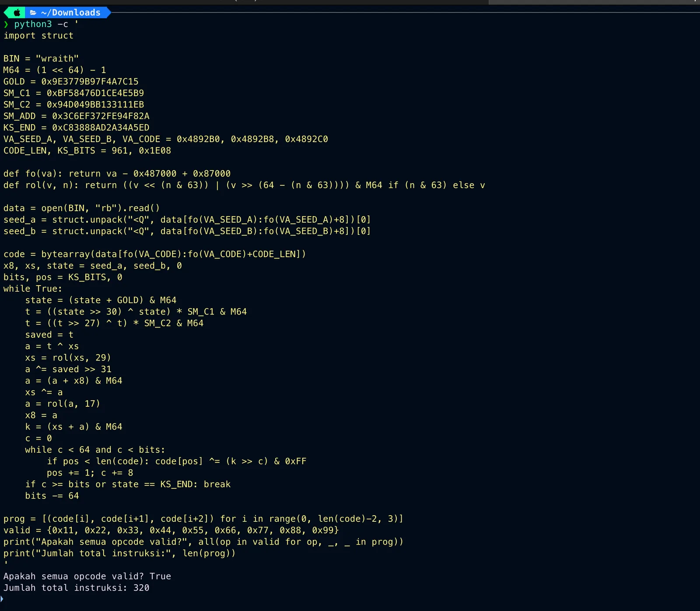The image size is (700, 611).
Task: Click the CODE_LEN, KS_BITS = 961 line
Action: (87, 151)
